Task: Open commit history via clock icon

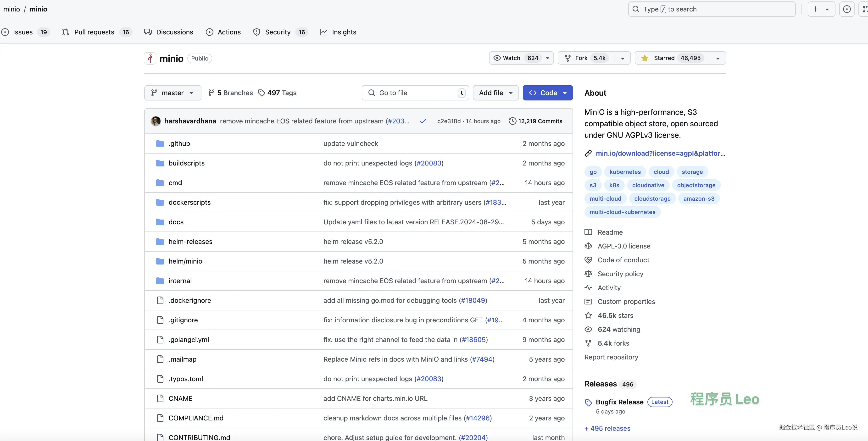Action: coord(512,121)
